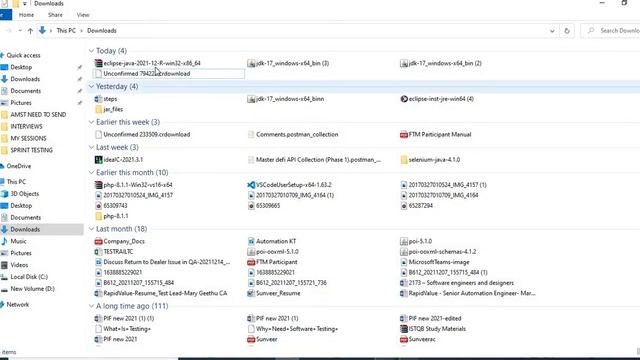Collapse the Earlier this month (10) group

91,172
